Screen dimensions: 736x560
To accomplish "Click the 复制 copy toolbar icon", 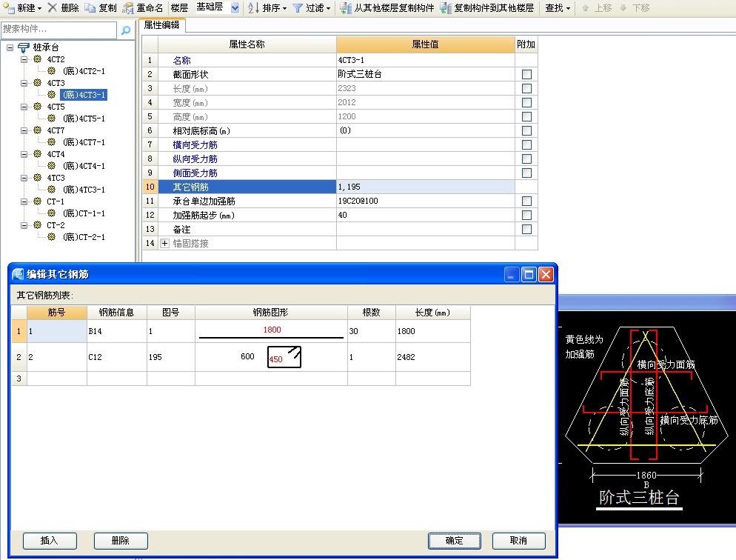I will 90,7.
